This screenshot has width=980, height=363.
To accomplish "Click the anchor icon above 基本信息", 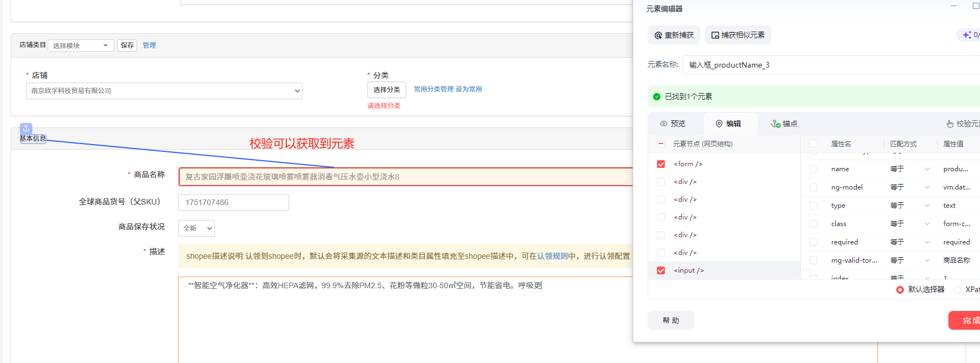I will pyautogui.click(x=26, y=128).
